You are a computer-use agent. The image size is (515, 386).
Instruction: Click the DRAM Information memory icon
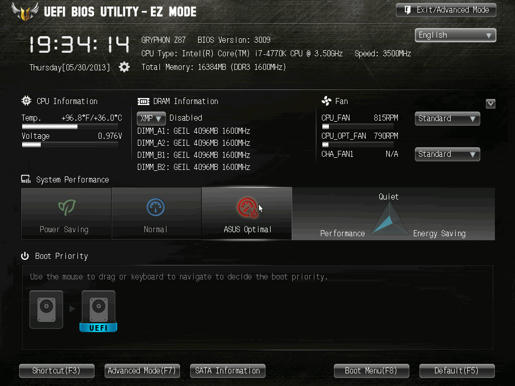tap(143, 101)
